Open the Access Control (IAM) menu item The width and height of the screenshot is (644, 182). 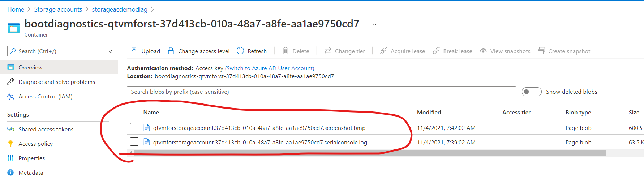46,97
